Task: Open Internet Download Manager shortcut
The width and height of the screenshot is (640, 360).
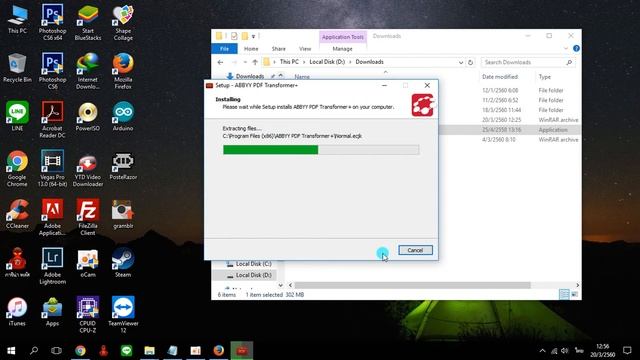Action: pyautogui.click(x=88, y=71)
